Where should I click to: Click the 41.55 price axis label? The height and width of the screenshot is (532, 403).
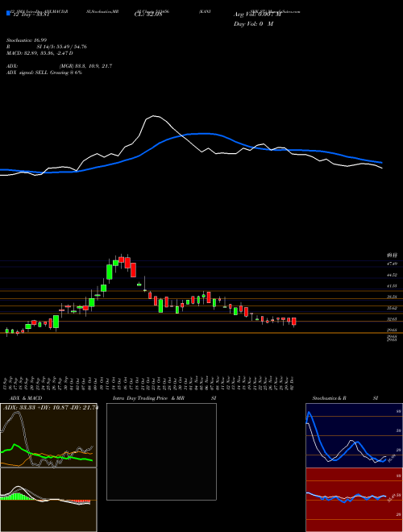click(x=393, y=286)
